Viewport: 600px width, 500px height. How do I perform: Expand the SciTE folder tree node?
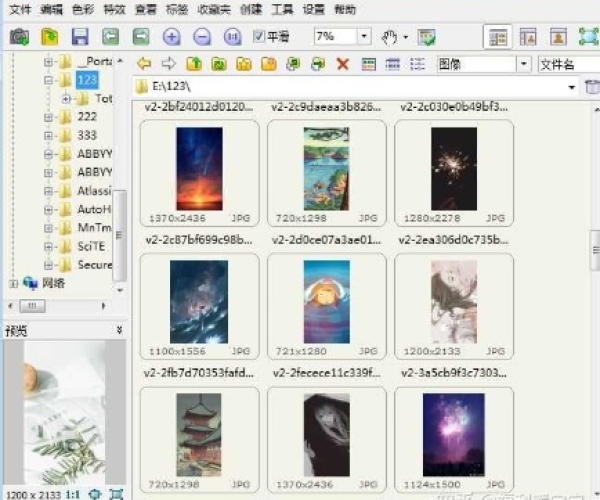(48, 247)
